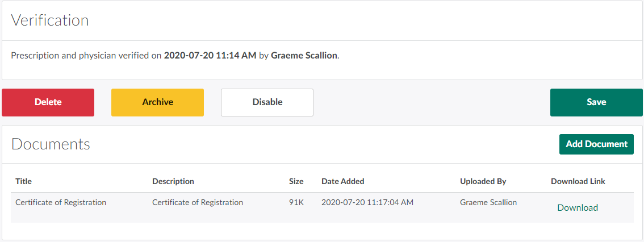
Task: Click the Uploaded By column header
Action: (x=483, y=181)
